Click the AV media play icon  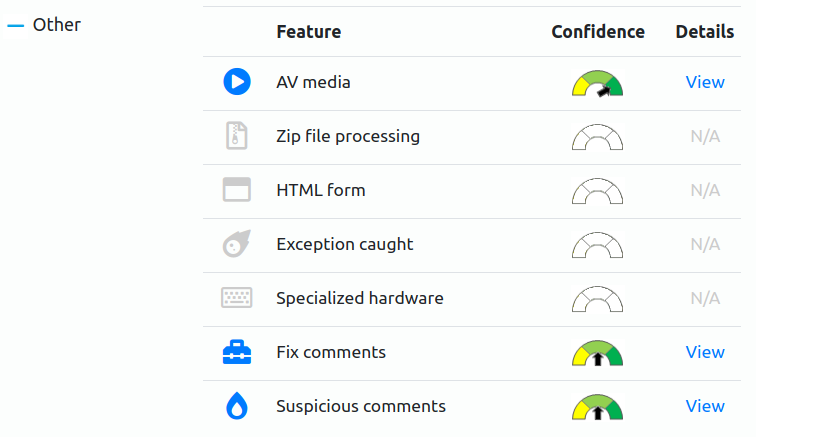237,82
